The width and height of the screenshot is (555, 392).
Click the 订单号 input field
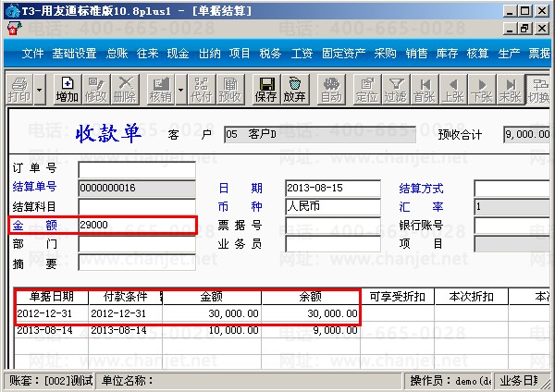tap(137, 169)
